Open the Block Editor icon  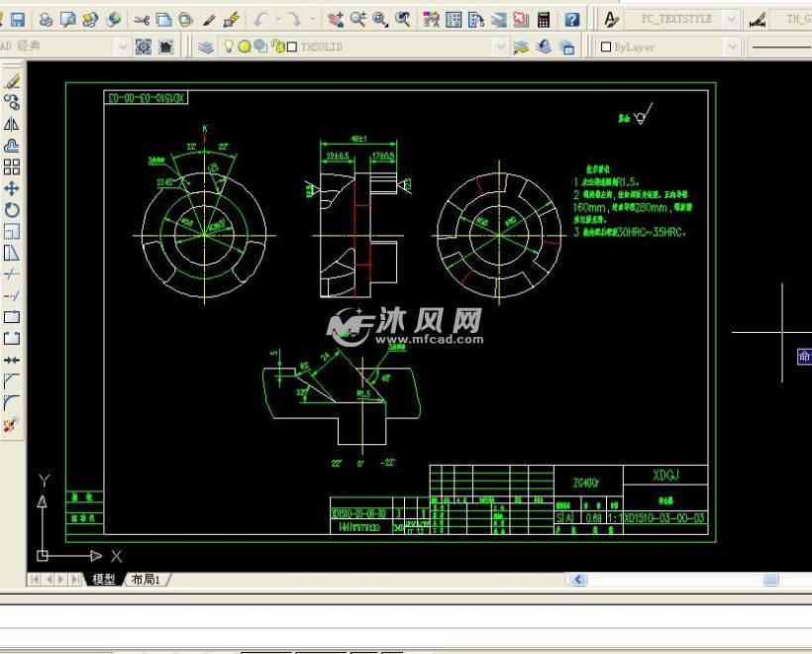[231, 20]
